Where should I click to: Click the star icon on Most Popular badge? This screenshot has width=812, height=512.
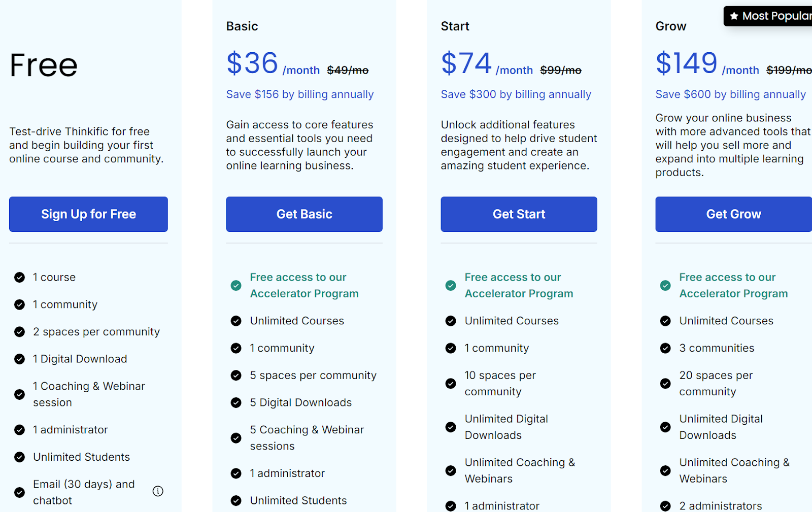733,16
